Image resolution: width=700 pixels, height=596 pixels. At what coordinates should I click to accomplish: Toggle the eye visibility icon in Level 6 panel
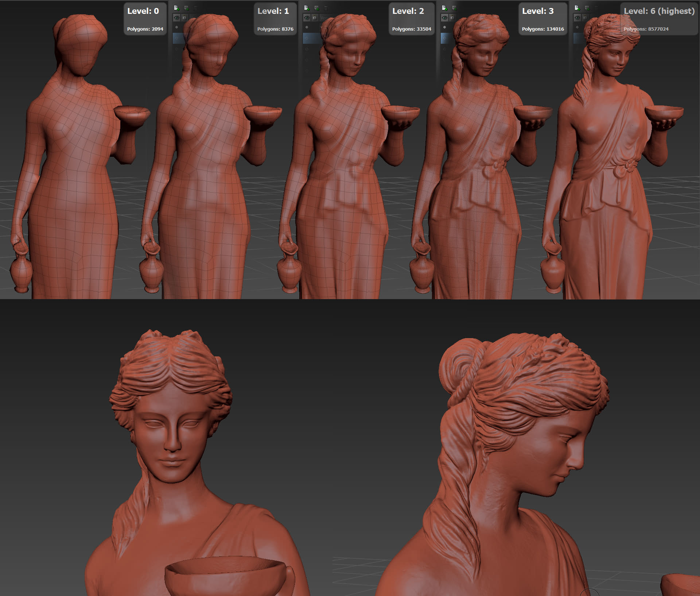click(577, 18)
